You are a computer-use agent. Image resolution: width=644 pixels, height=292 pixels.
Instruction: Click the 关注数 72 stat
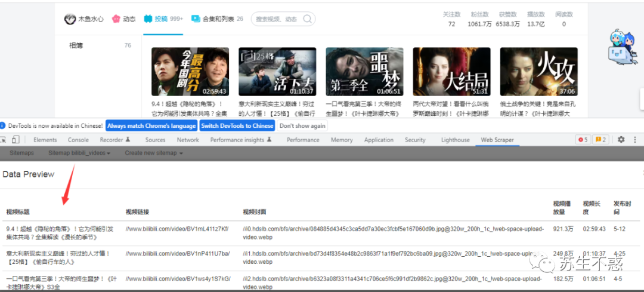tap(452, 19)
